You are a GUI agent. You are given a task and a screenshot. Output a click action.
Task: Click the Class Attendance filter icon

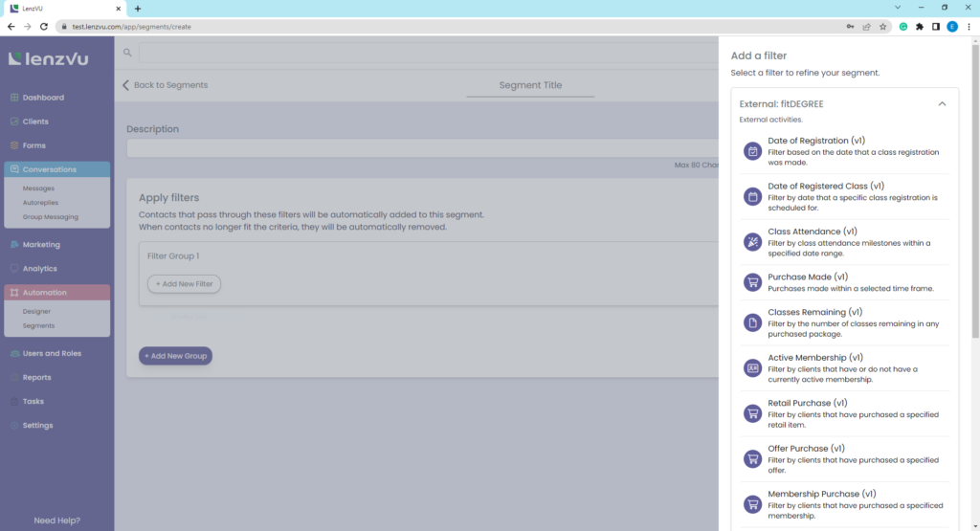753,242
